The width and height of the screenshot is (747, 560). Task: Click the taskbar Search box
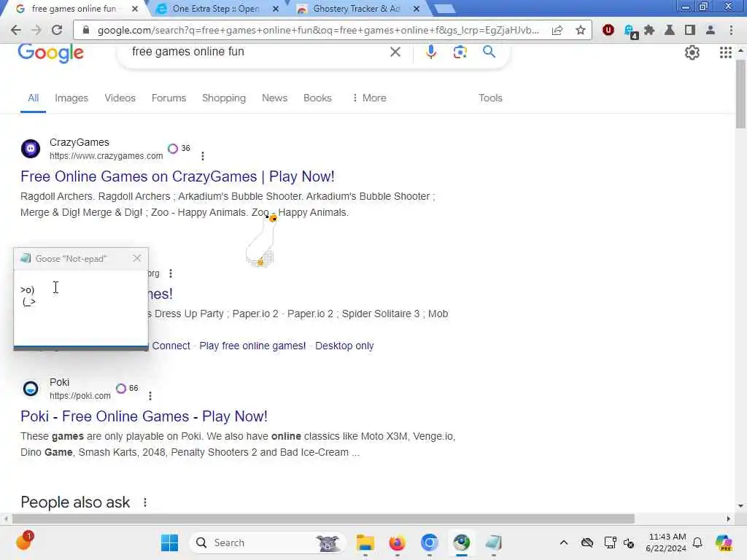(x=267, y=542)
